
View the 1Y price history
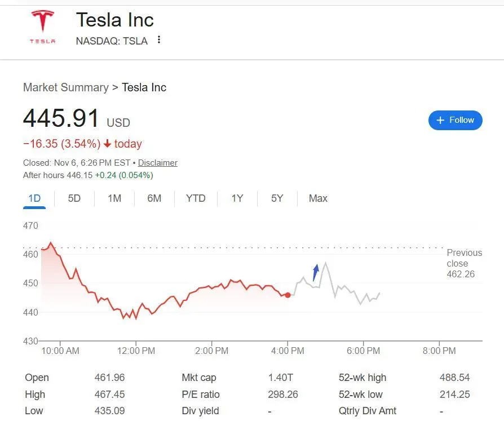237,198
